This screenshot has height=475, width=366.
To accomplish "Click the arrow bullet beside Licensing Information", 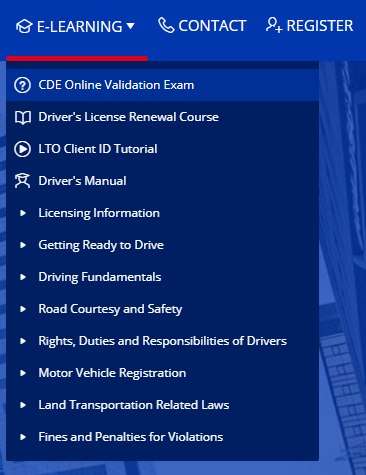I will pos(23,213).
